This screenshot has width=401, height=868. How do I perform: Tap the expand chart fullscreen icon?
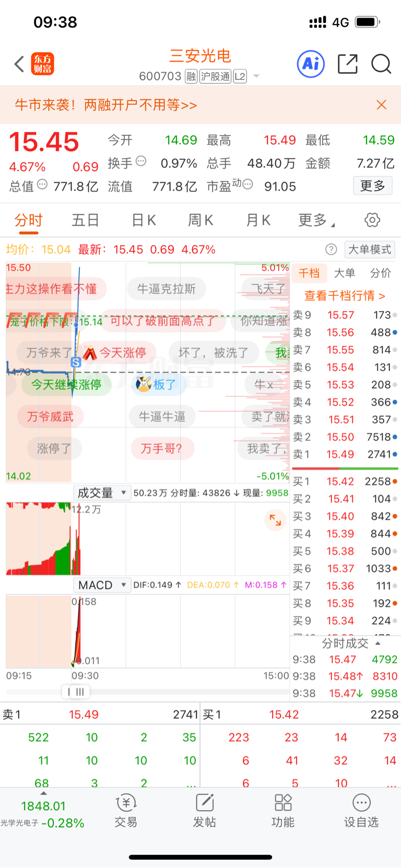pyautogui.click(x=275, y=520)
